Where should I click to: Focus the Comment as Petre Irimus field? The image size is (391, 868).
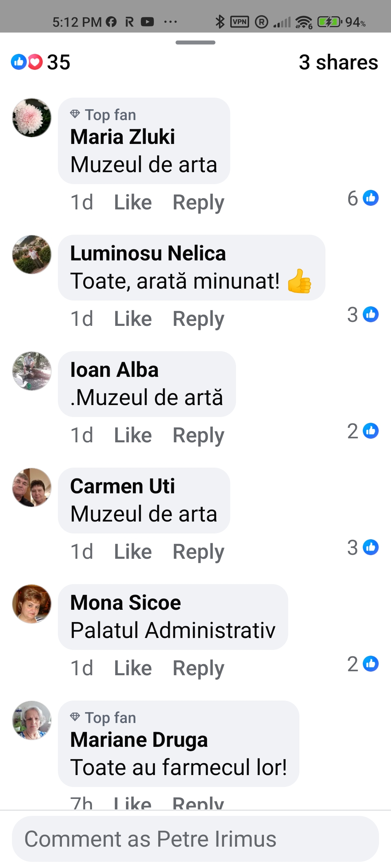[195, 839]
